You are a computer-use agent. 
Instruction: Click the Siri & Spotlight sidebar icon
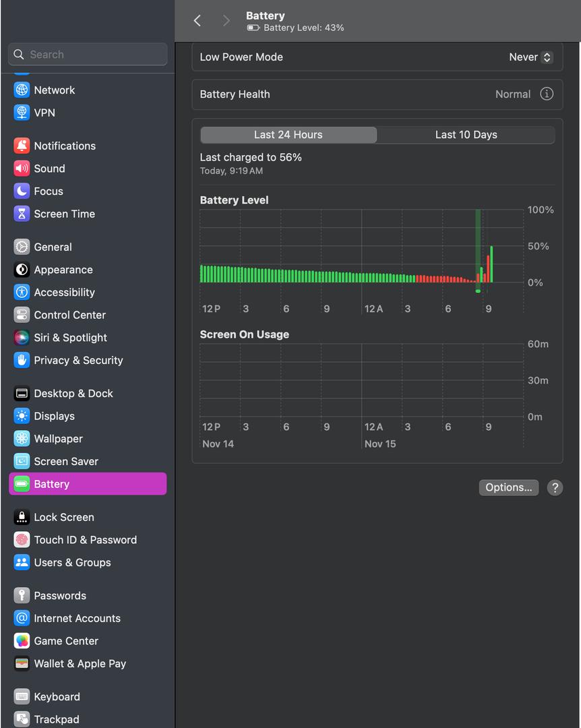tap(22, 338)
